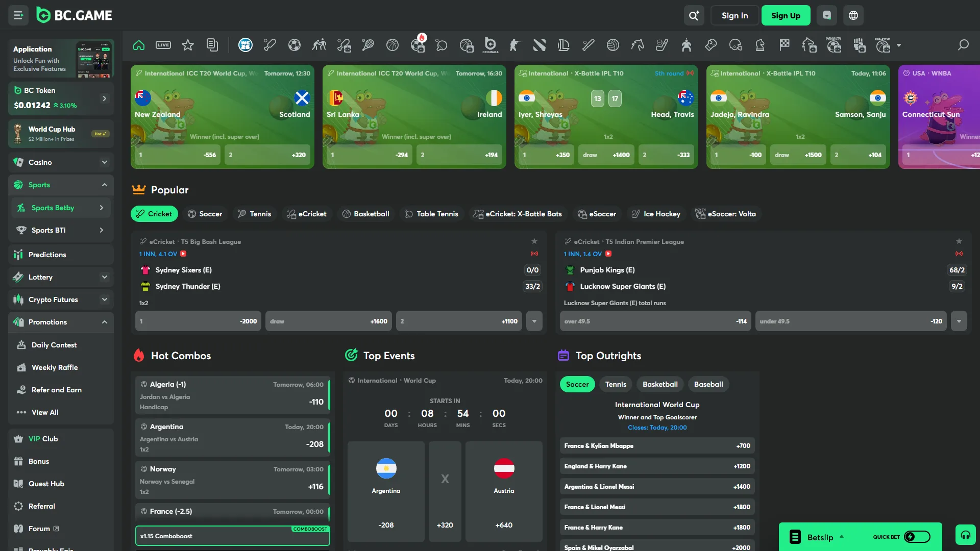Expand the Crypto Futures section
Screen dimensions: 980x551
point(104,299)
